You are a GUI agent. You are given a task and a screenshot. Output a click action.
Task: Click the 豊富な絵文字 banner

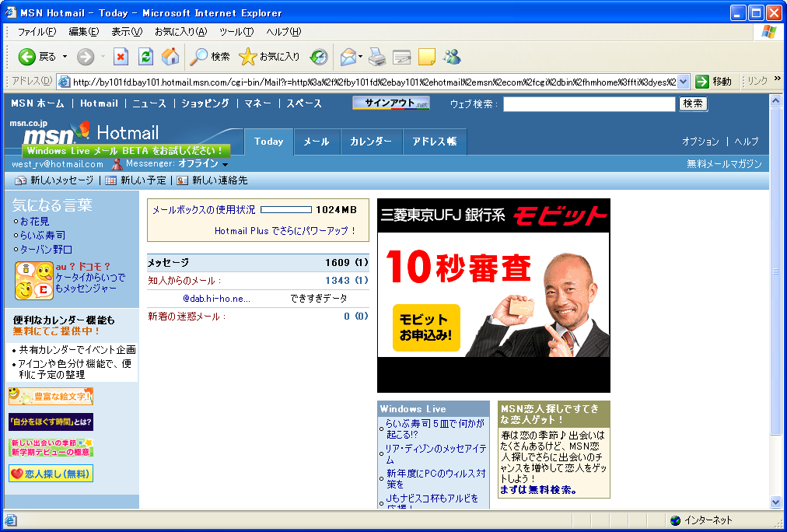pos(51,396)
